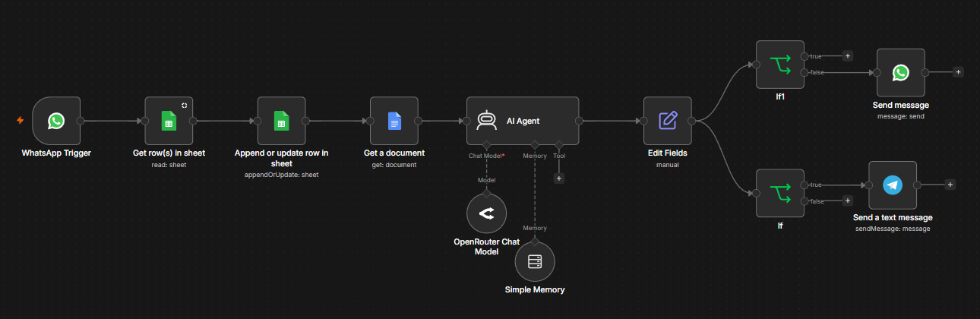
Task: Add a tool to the AI Agent
Action: pos(559,178)
